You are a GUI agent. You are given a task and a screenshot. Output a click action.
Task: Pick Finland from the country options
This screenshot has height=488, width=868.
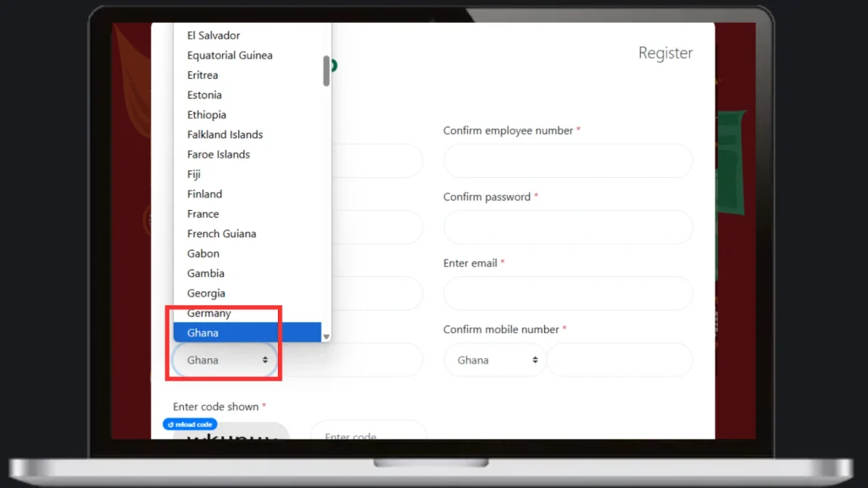point(204,194)
